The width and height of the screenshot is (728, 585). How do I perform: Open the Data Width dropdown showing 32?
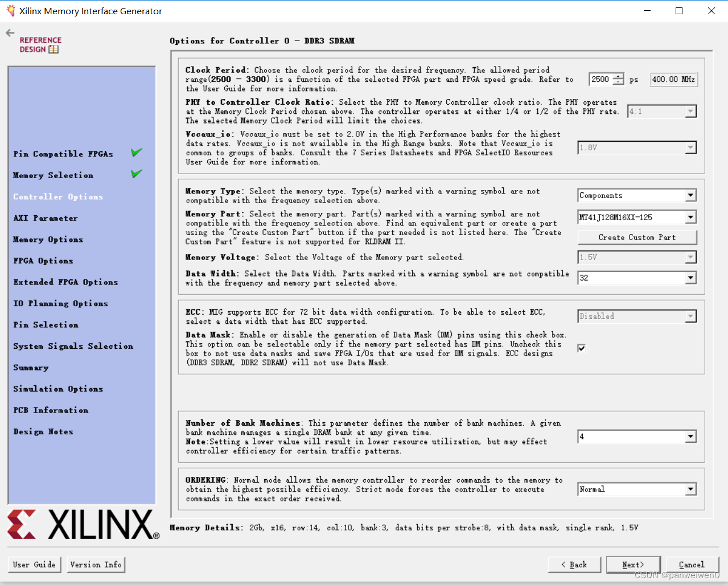tap(637, 278)
